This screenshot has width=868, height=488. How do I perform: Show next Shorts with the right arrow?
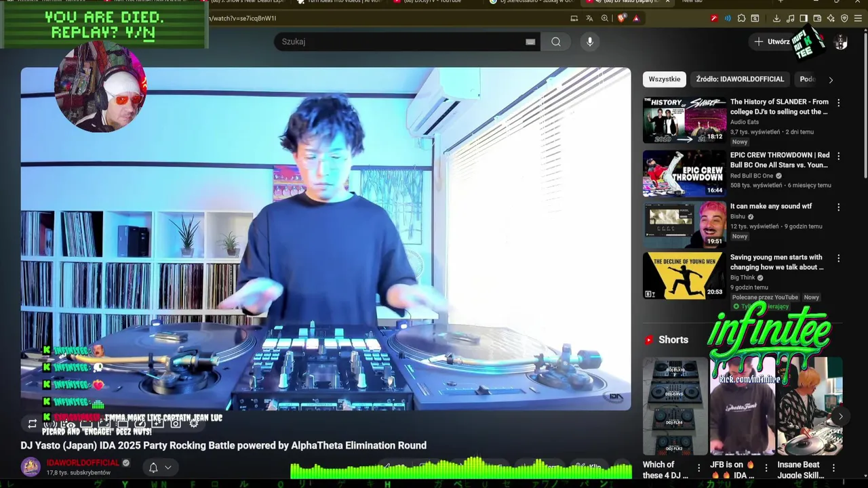[x=840, y=416]
